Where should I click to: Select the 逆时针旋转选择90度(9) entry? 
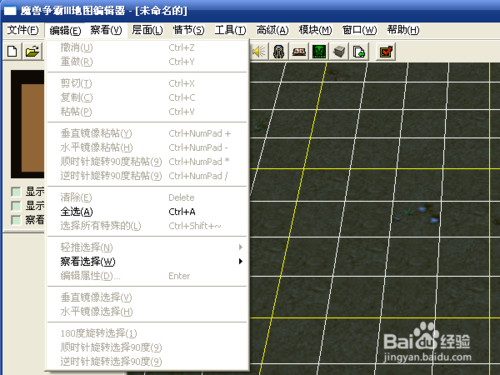[x=147, y=362]
